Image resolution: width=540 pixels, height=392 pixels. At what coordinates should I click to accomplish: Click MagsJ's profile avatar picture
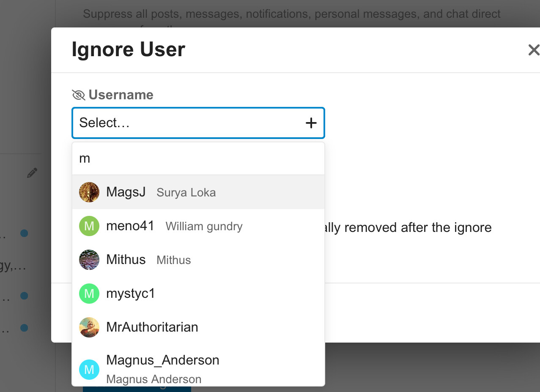coord(89,192)
